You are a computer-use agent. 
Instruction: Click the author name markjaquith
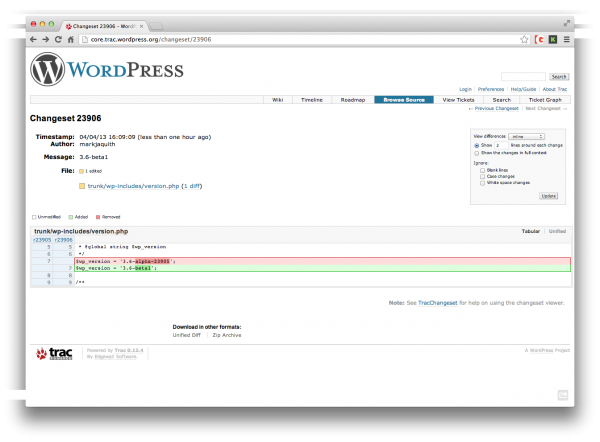point(97,144)
